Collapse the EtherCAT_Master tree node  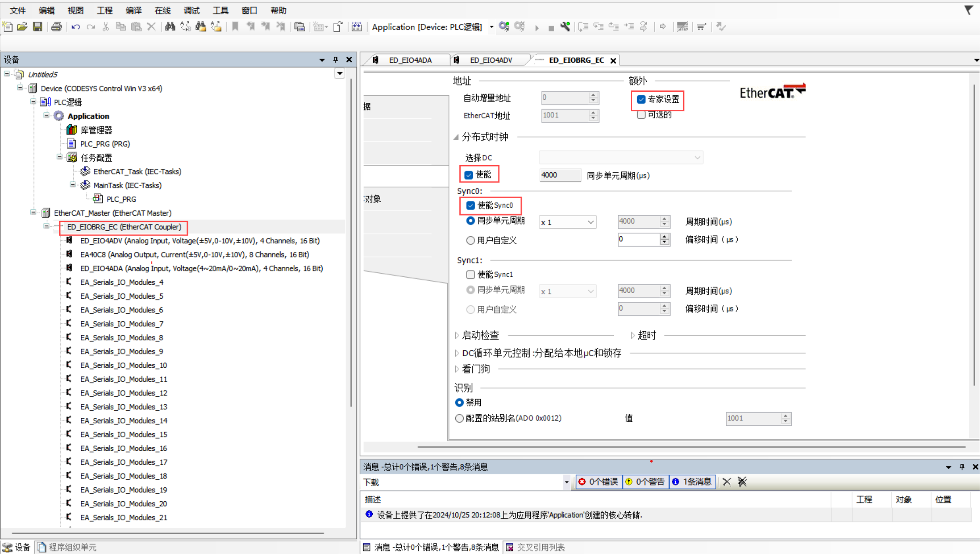(33, 213)
